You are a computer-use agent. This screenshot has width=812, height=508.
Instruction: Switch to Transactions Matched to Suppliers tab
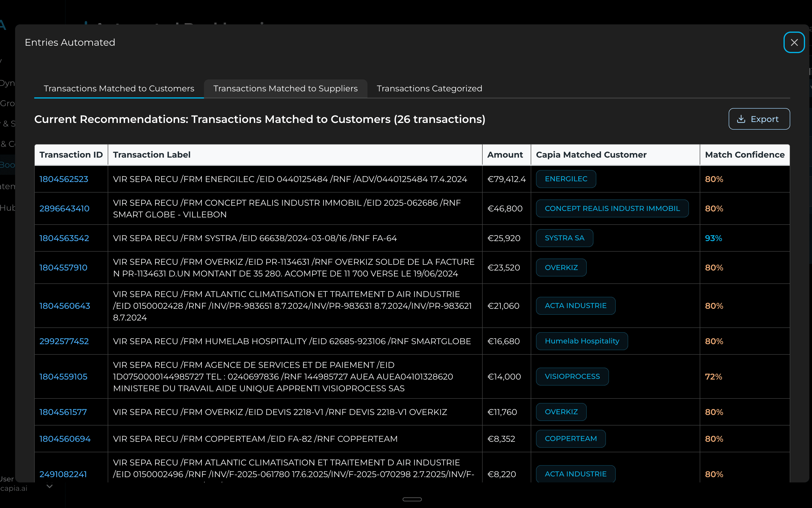pos(285,88)
